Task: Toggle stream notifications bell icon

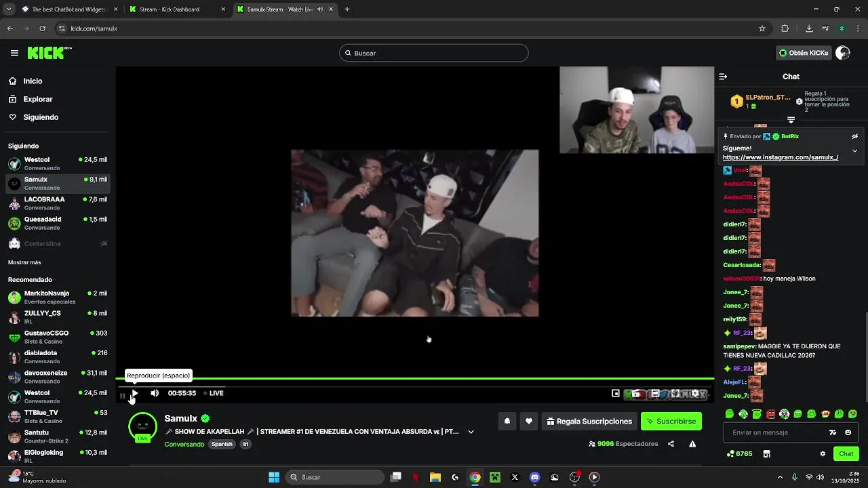Action: tap(507, 422)
